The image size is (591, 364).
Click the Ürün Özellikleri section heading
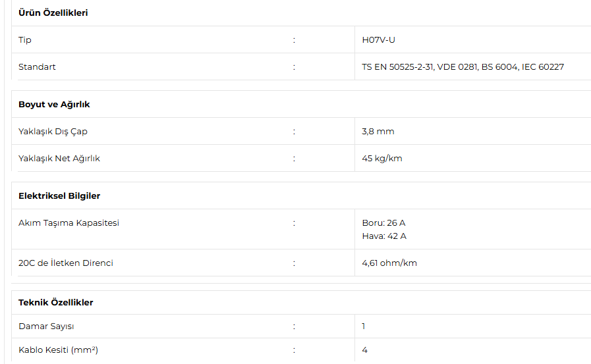pyautogui.click(x=53, y=13)
